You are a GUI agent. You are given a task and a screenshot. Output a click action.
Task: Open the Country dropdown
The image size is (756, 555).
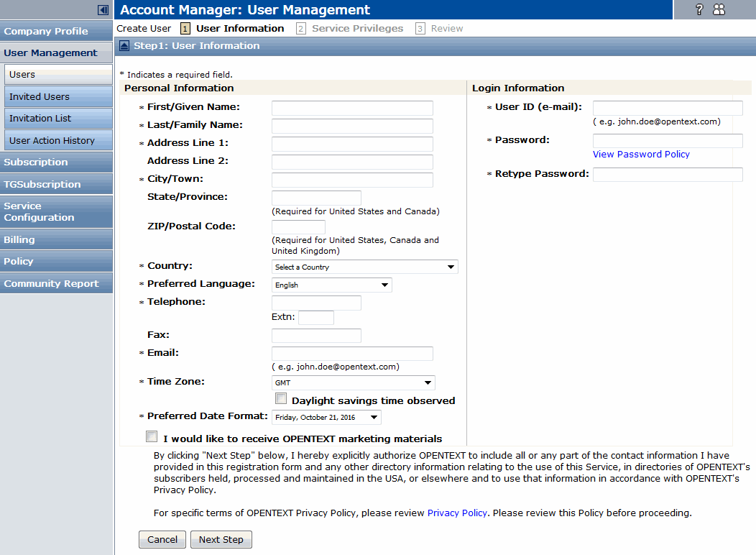[x=364, y=267]
